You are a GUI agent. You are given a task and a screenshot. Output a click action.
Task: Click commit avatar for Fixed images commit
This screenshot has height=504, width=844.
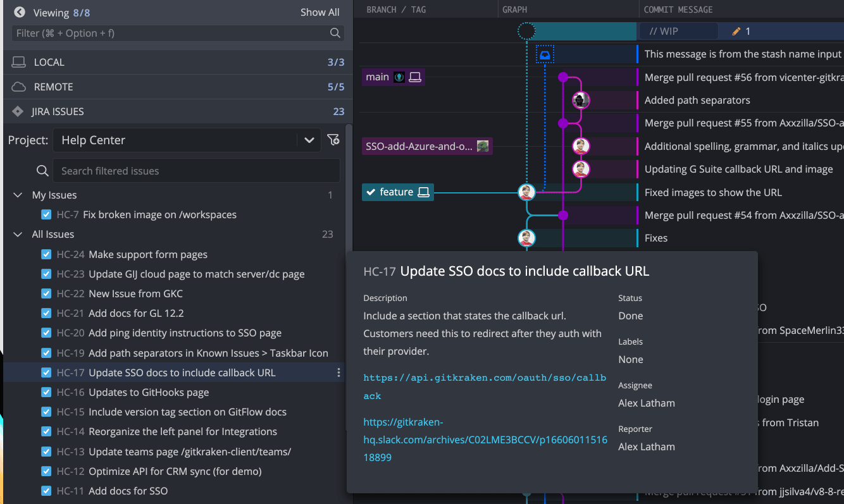pyautogui.click(x=526, y=192)
